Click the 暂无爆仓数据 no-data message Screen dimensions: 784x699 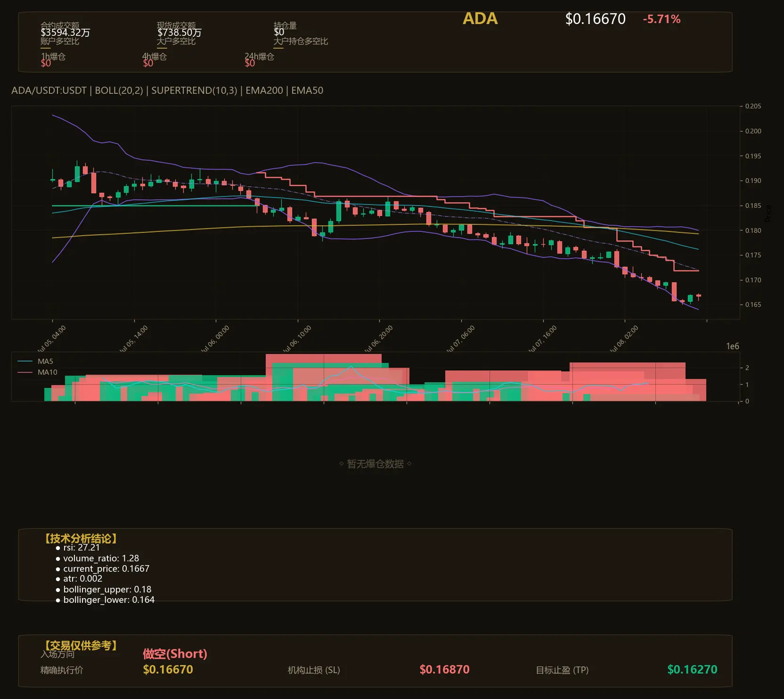coord(376,464)
